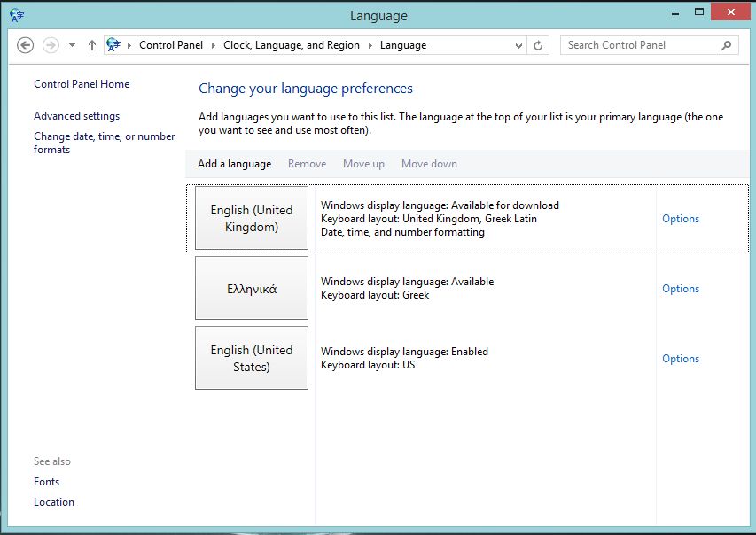
Task: Open the recent locations dropdown arrow
Action: click(72, 45)
